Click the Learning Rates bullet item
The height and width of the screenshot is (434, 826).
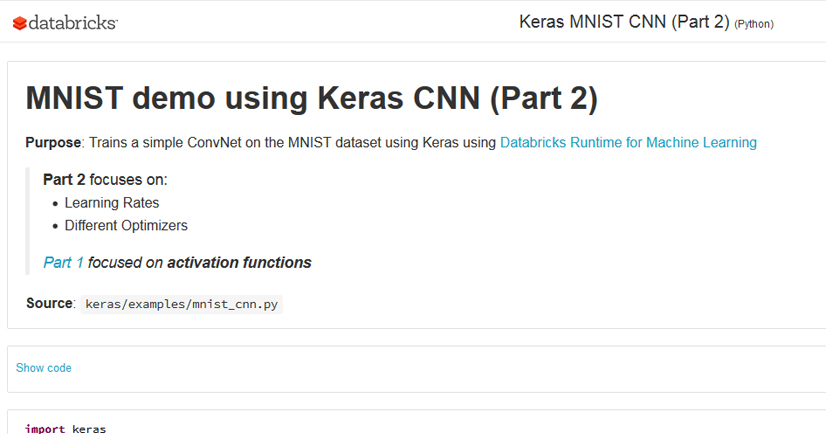112,203
